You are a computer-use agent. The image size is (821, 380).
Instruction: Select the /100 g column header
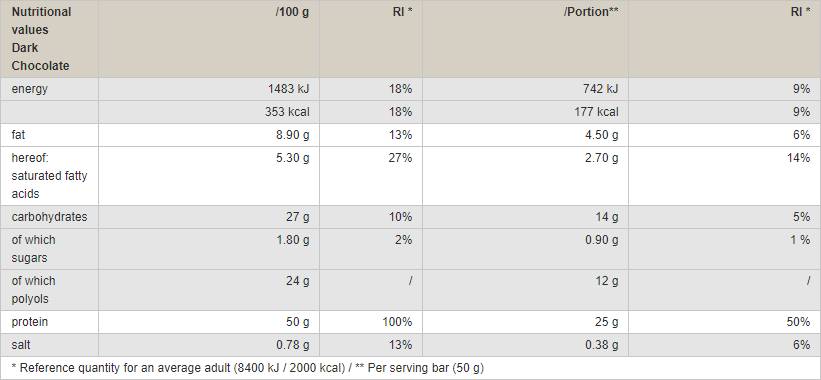tap(292, 12)
